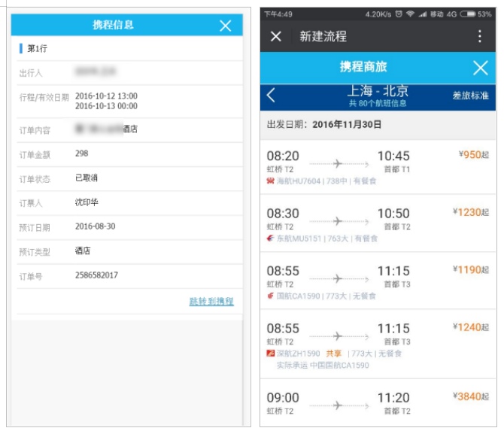Select the 08:30 flight priced ¥1230
This screenshot has width=504, height=434.
[x=378, y=223]
